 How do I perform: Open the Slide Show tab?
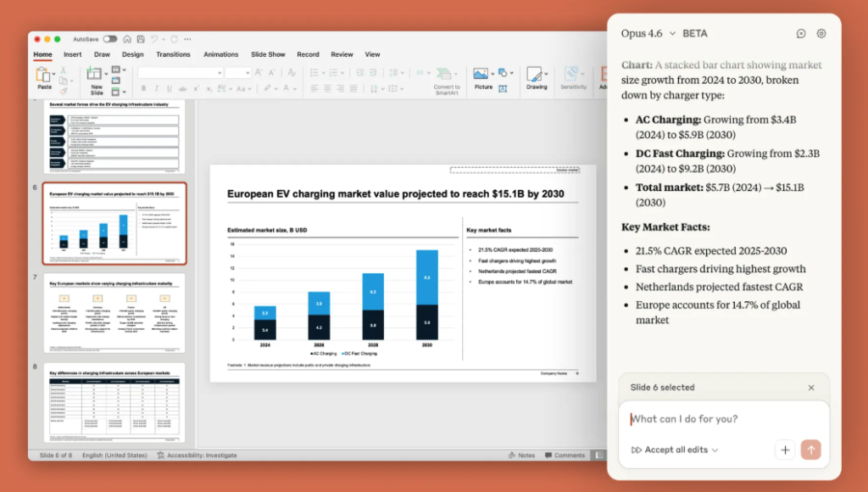click(268, 54)
